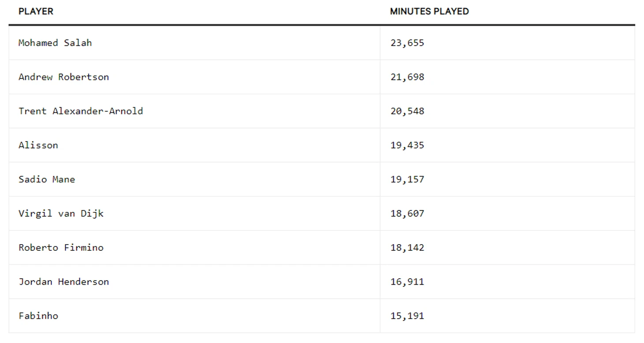Click the 15,191 minutes value
Image resolution: width=644 pixels, height=343 pixels.
407,316
